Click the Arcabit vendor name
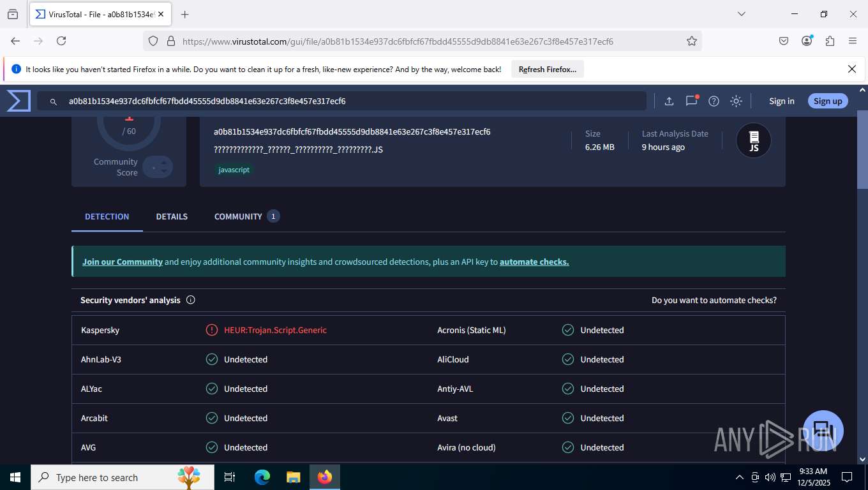868x490 pixels. tap(94, 418)
